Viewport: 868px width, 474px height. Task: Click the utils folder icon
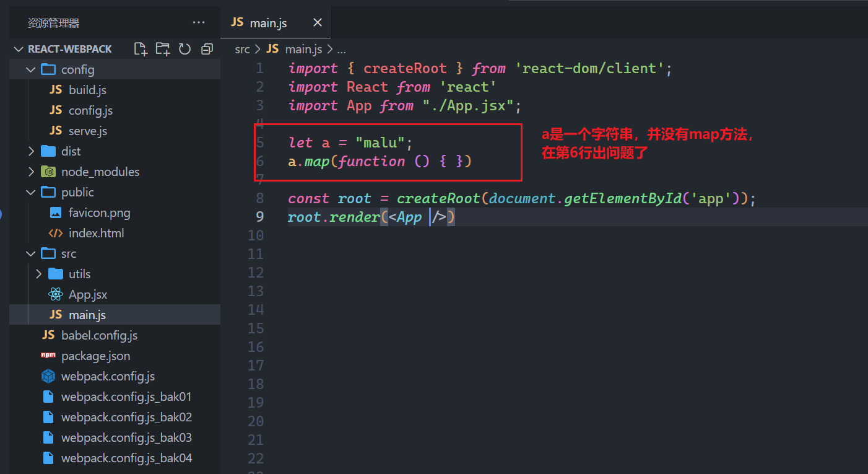pos(56,274)
